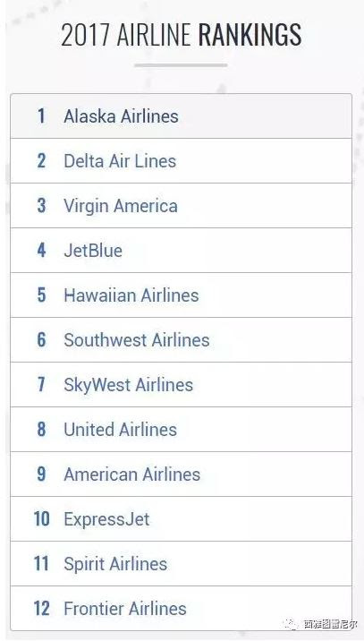Open the Delta Air Lines entry
Image resolution: width=364 pixels, height=641 pixels.
(181, 160)
